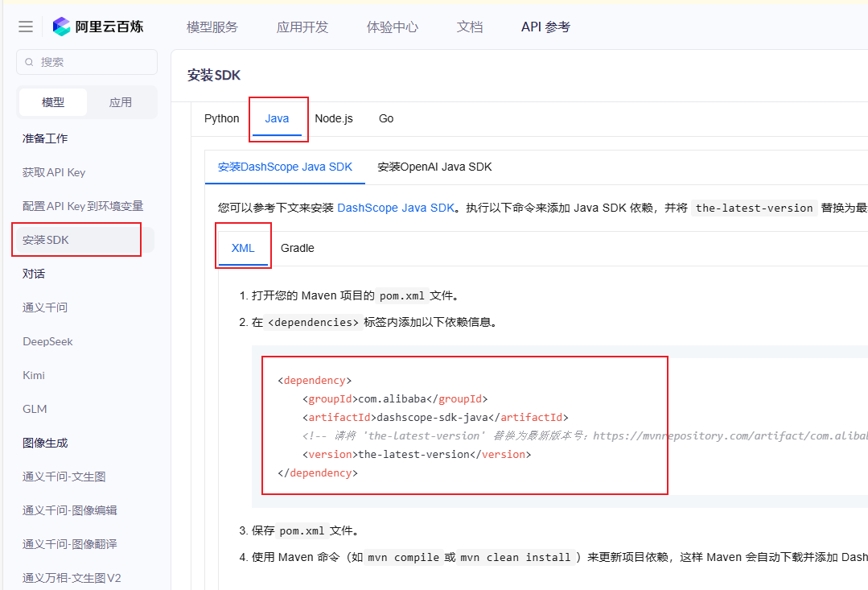Screen dimensions: 868x590
Task: Open 安装 SDK sidebar item
Action: pyautogui.click(x=85, y=240)
